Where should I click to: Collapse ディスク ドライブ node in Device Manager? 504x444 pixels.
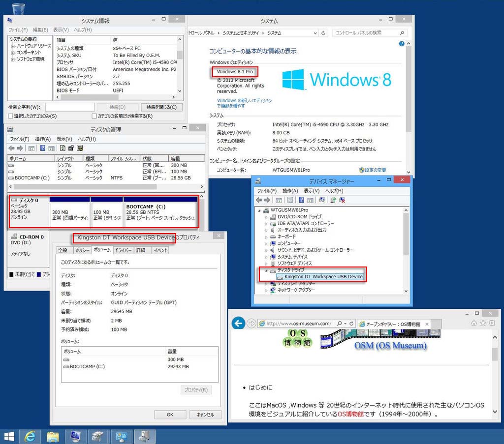click(x=266, y=270)
